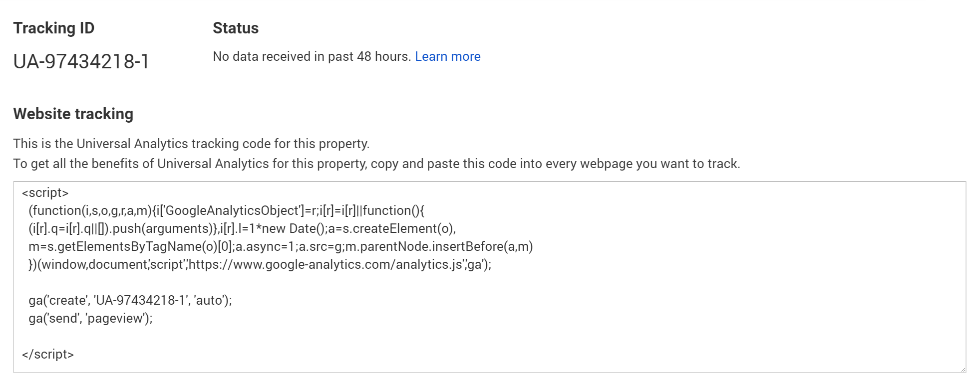Click the GoogleAnalyticsObject function line
The image size is (980, 388).
[226, 210]
